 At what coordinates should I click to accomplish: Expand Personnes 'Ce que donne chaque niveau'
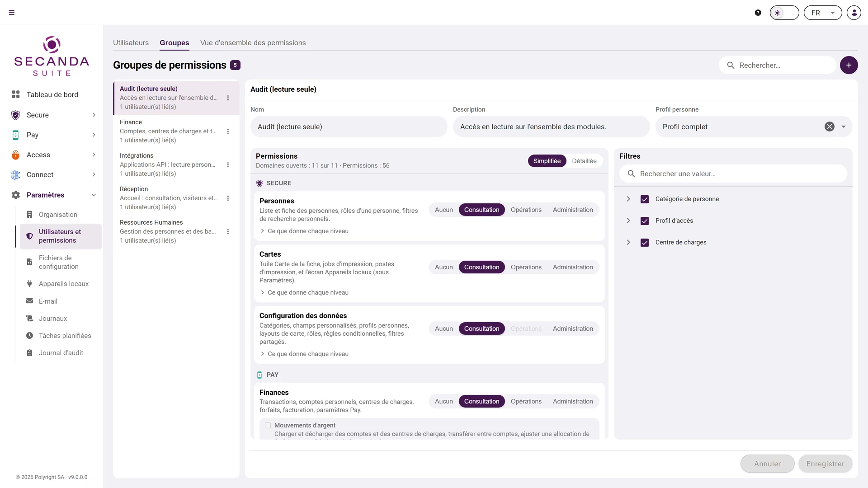pos(304,231)
